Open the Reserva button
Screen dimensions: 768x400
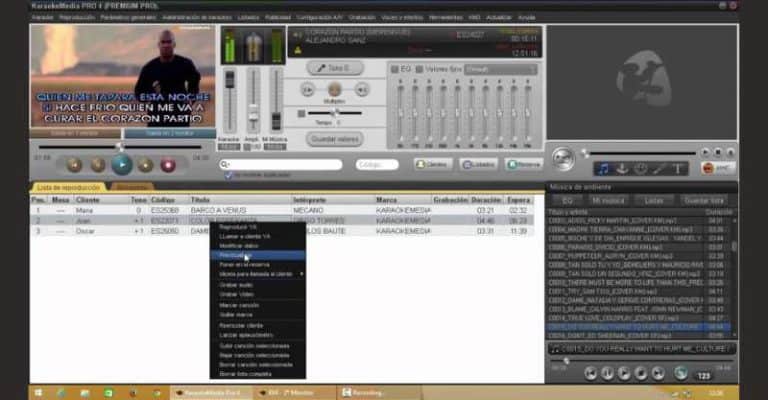tap(524, 165)
